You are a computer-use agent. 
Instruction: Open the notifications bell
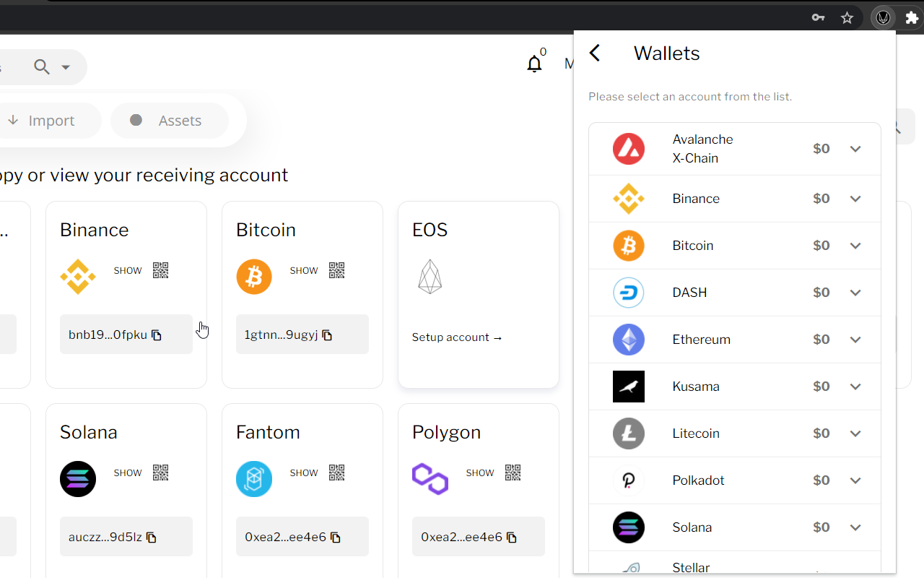click(534, 64)
